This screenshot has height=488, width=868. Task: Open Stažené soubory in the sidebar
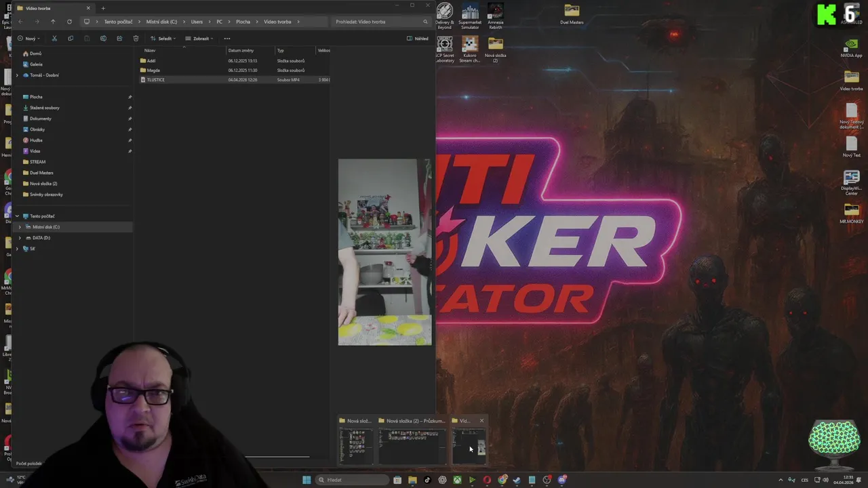[44, 108]
